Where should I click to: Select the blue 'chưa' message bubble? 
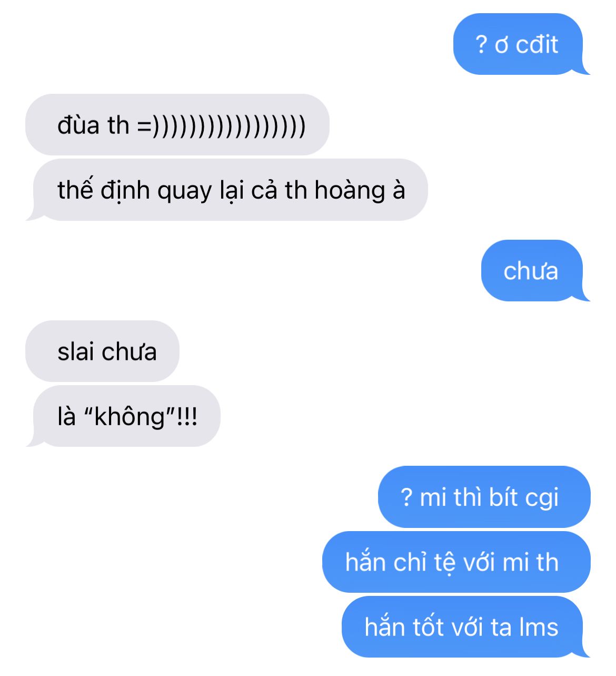pyautogui.click(x=534, y=271)
